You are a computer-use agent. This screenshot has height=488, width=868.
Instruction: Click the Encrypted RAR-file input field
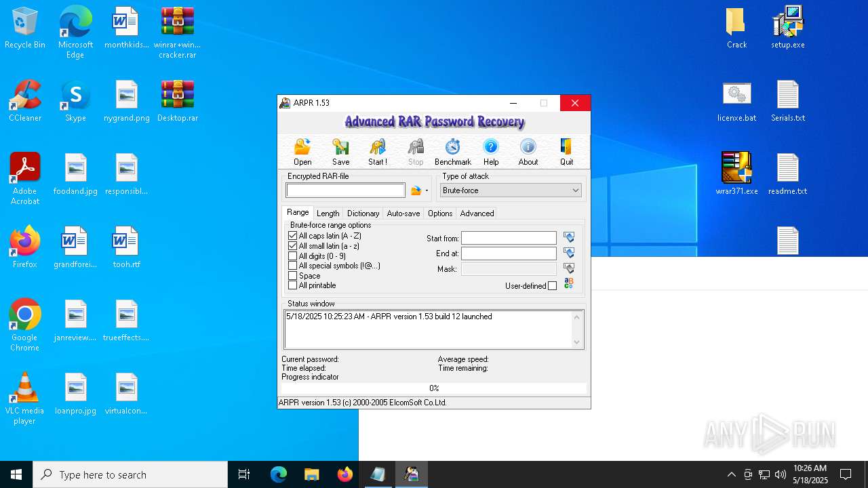(345, 190)
